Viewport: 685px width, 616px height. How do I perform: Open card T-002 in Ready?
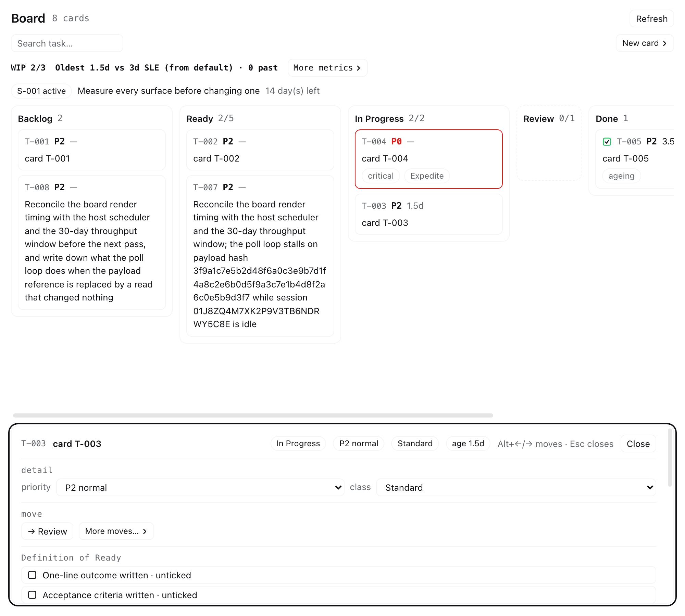260,150
